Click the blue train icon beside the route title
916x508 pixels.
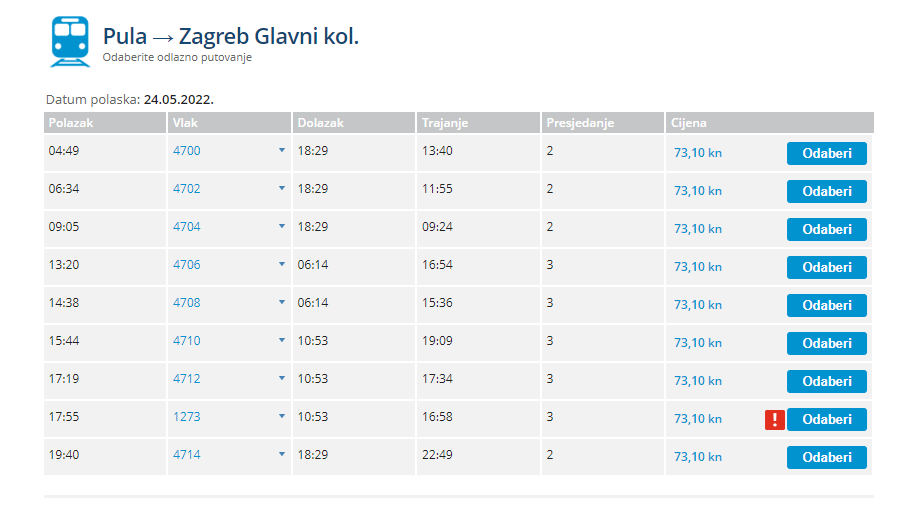pyautogui.click(x=71, y=41)
